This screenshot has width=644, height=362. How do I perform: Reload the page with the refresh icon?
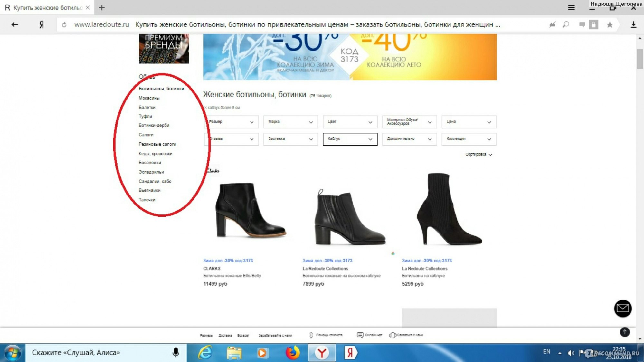[x=64, y=25]
